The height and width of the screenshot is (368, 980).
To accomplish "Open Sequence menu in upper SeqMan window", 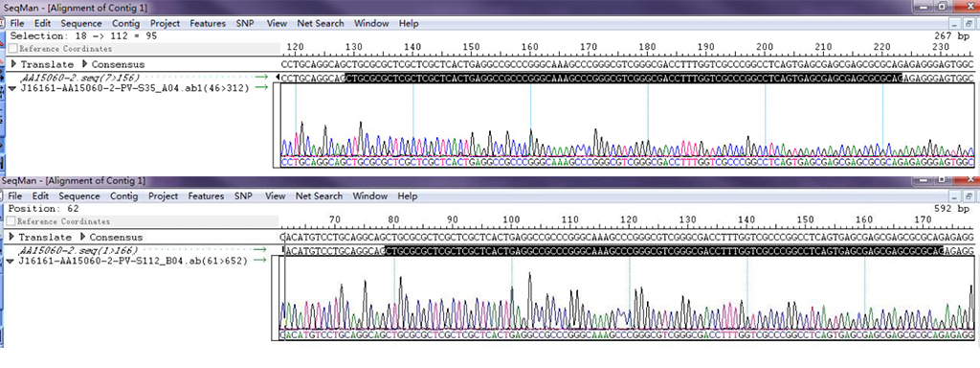I will [81, 23].
